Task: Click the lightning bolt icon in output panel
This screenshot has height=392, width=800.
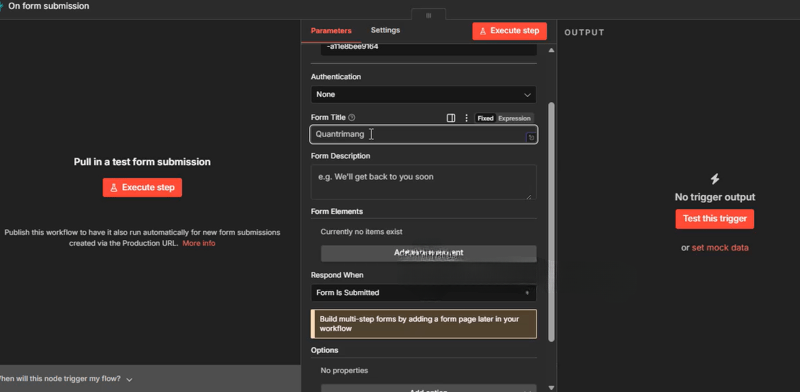Action: 715,179
